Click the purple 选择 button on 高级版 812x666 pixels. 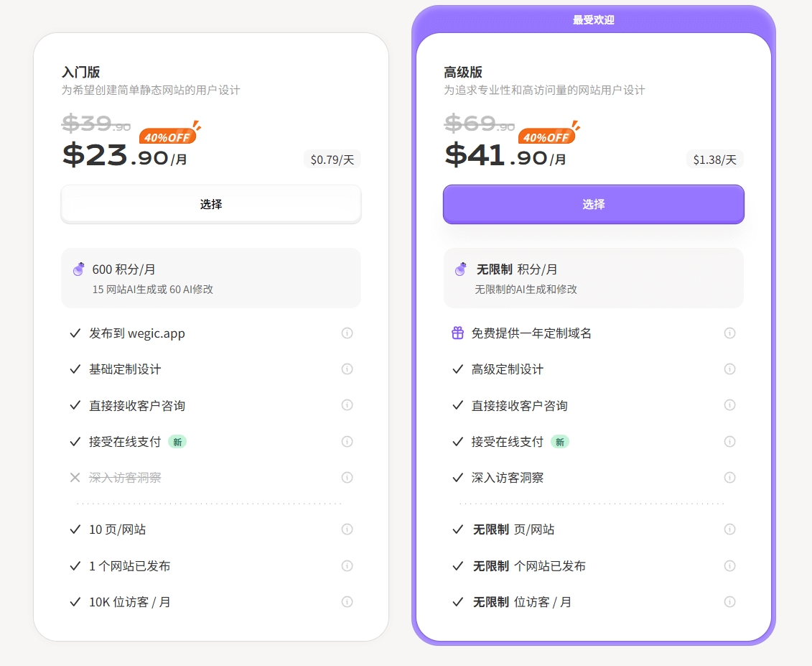tap(593, 204)
